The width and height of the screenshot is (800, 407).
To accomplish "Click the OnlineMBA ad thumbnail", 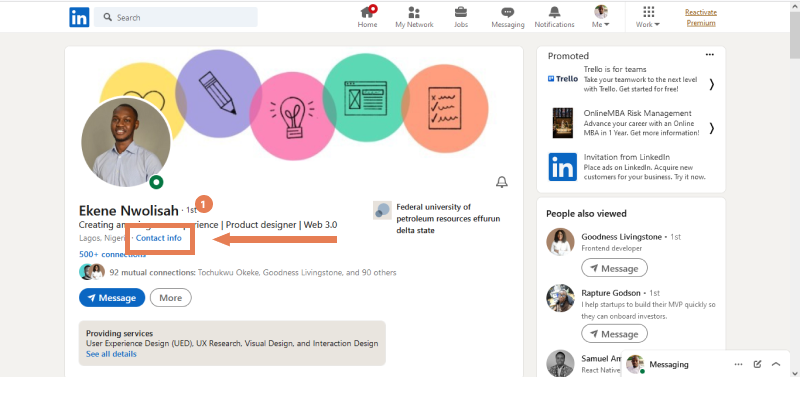I will [563, 123].
